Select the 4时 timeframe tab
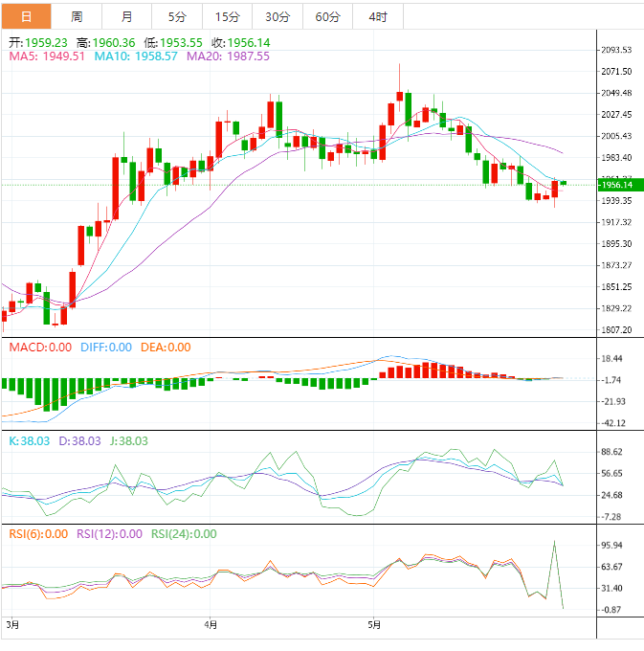Screen dimensions: 644x651 click(x=378, y=16)
